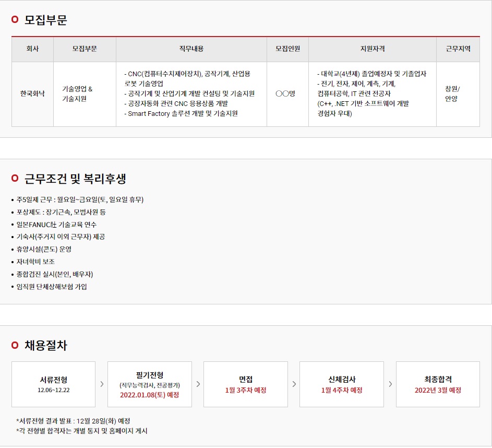The image size is (492, 448).
Task: Click the red circle icon beside 모집부문 heading
Action: (15, 20)
